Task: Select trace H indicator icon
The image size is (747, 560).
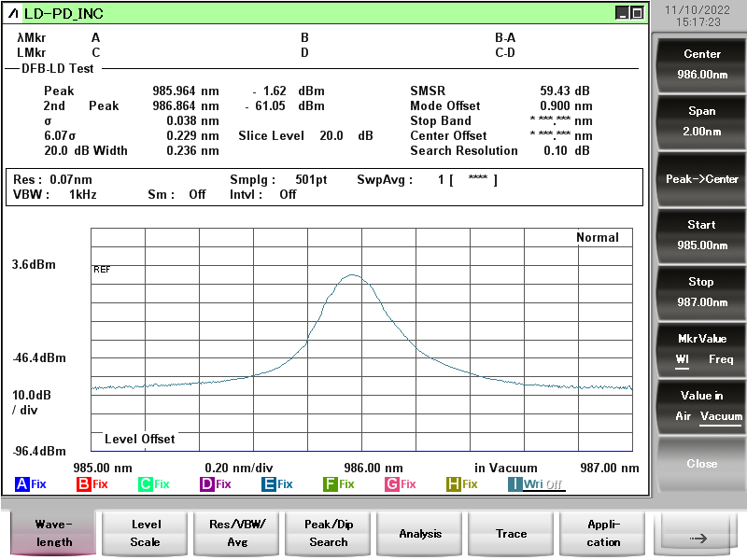Action: 454,484
